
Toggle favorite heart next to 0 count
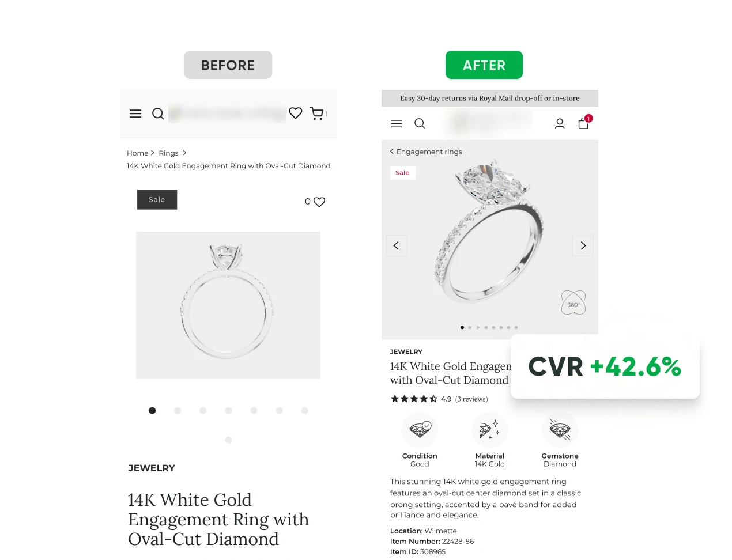(x=319, y=202)
